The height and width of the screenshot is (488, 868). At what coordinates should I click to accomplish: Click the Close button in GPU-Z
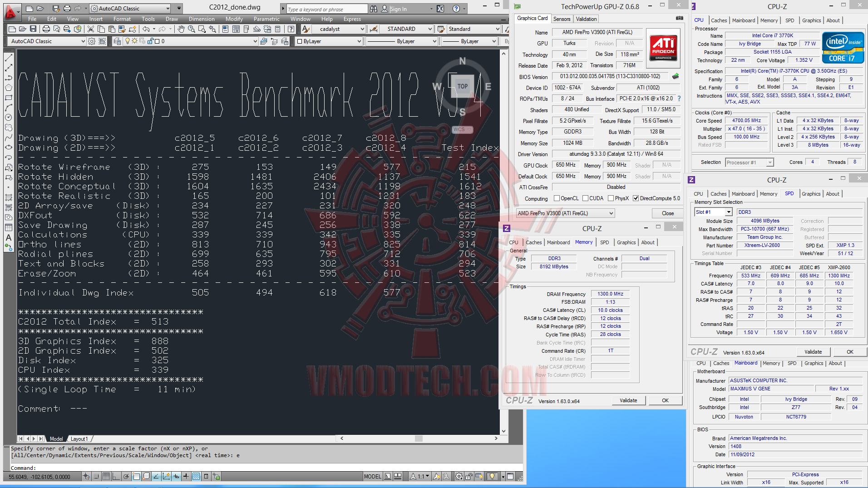pyautogui.click(x=667, y=213)
